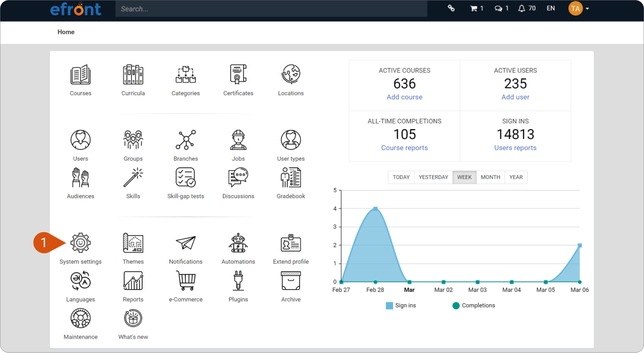Open the Skills wand icon
Image resolution: width=644 pixels, height=353 pixels.
pyautogui.click(x=133, y=178)
